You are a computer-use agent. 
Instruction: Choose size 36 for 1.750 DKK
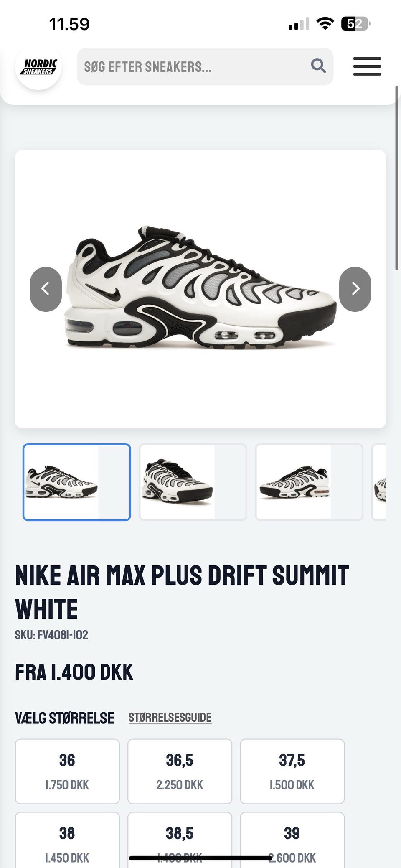pyautogui.click(x=67, y=771)
